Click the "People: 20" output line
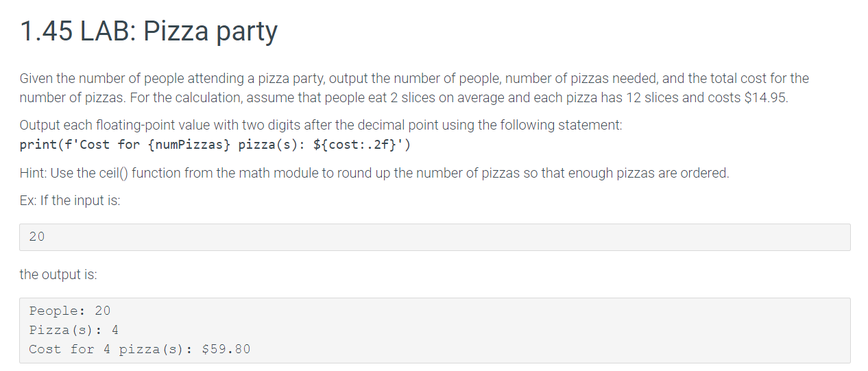Viewport: 868px width, 371px height. (x=70, y=311)
